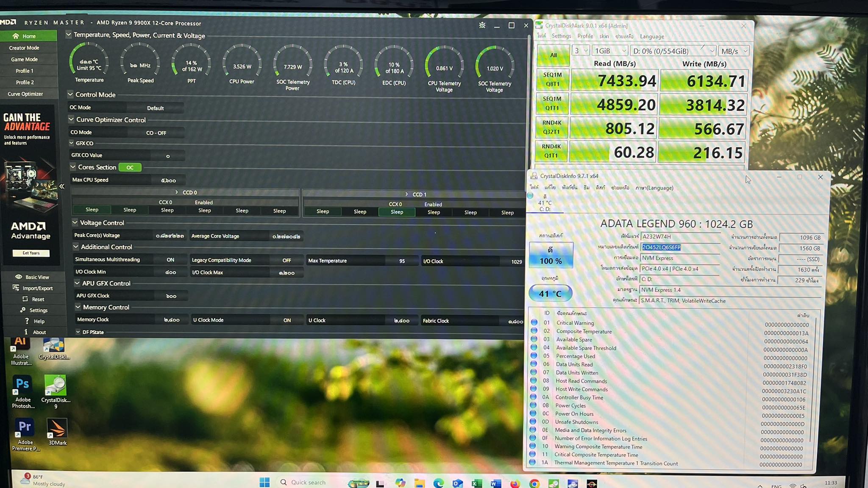Viewport: 868px width, 488px height.
Task: Open Help in Ryzen Master sidebar
Action: (34, 321)
